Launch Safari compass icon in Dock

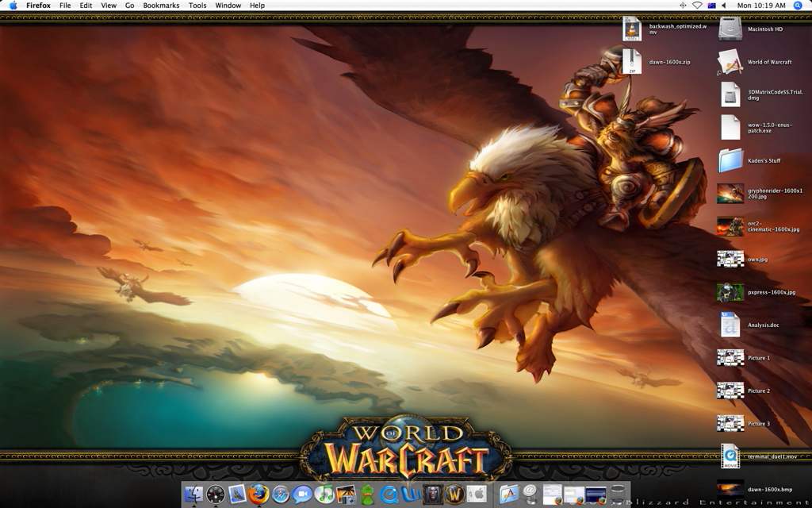pyautogui.click(x=281, y=494)
